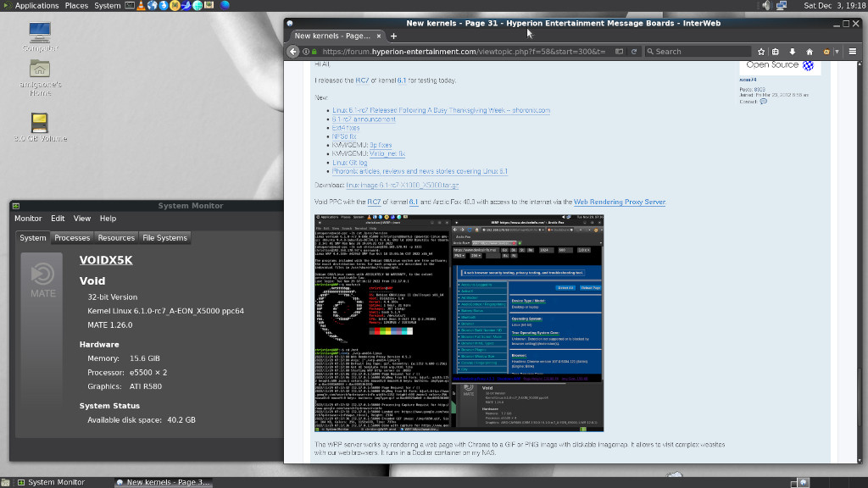The width and height of the screenshot is (868, 488).
Task: Launch the blue globe icon in top panel
Action: tap(153, 6)
